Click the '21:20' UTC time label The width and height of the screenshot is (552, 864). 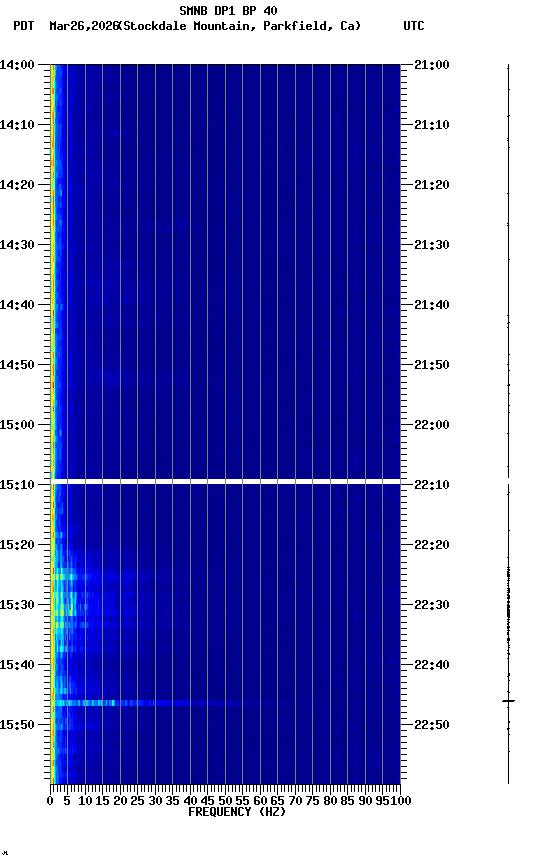pos(432,185)
